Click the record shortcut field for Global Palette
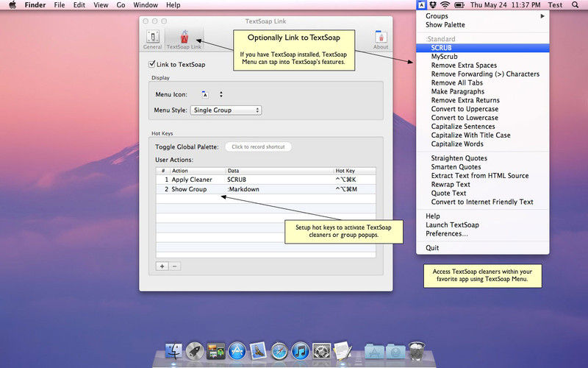The height and width of the screenshot is (368, 588). pyautogui.click(x=258, y=146)
